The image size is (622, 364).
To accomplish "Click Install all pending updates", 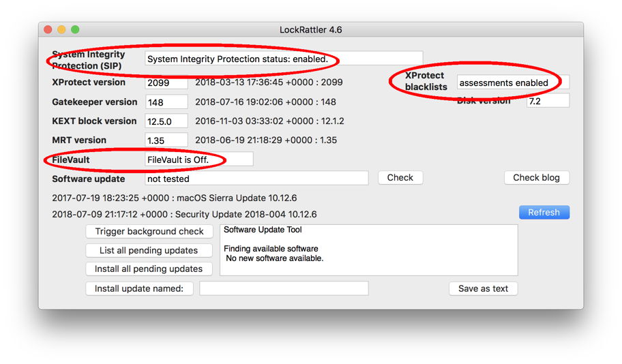I will (x=149, y=269).
